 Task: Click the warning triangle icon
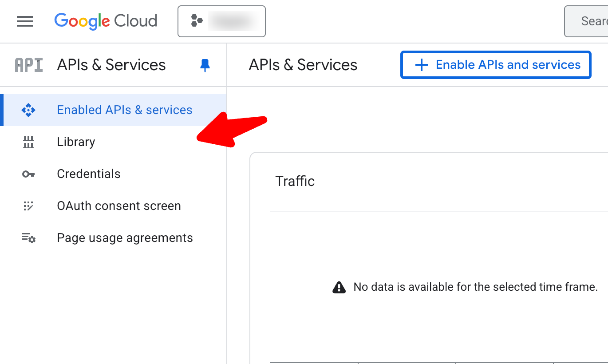[339, 287]
